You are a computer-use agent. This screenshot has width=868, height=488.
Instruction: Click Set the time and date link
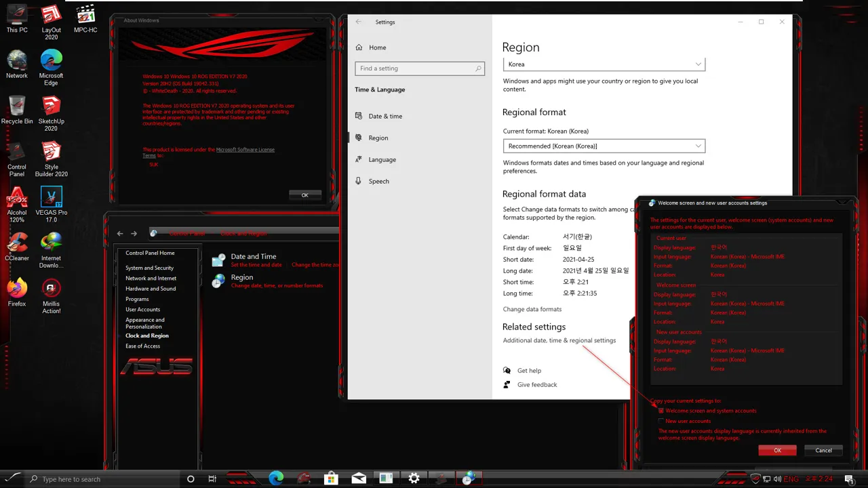[256, 265]
